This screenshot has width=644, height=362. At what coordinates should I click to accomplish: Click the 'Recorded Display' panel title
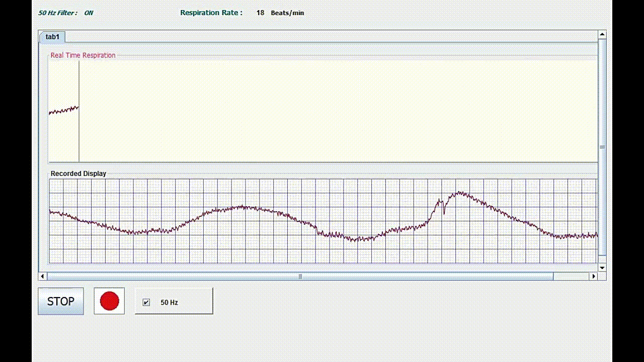[78, 173]
